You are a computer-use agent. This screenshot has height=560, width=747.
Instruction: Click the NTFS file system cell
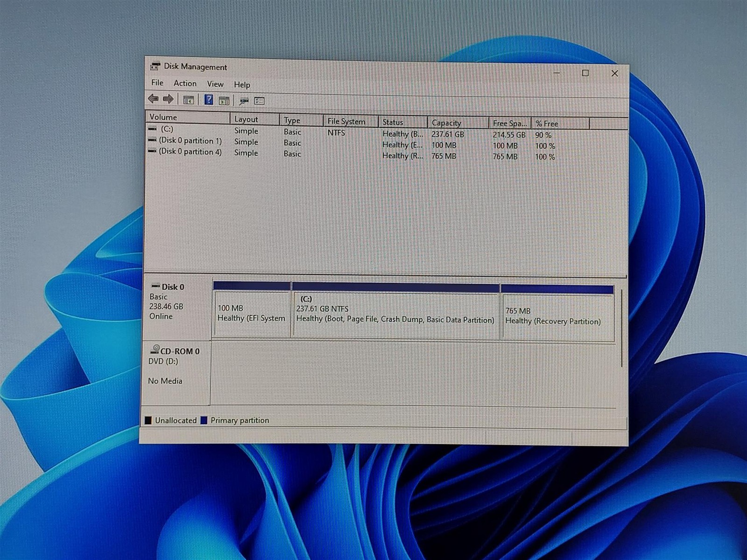point(336,133)
